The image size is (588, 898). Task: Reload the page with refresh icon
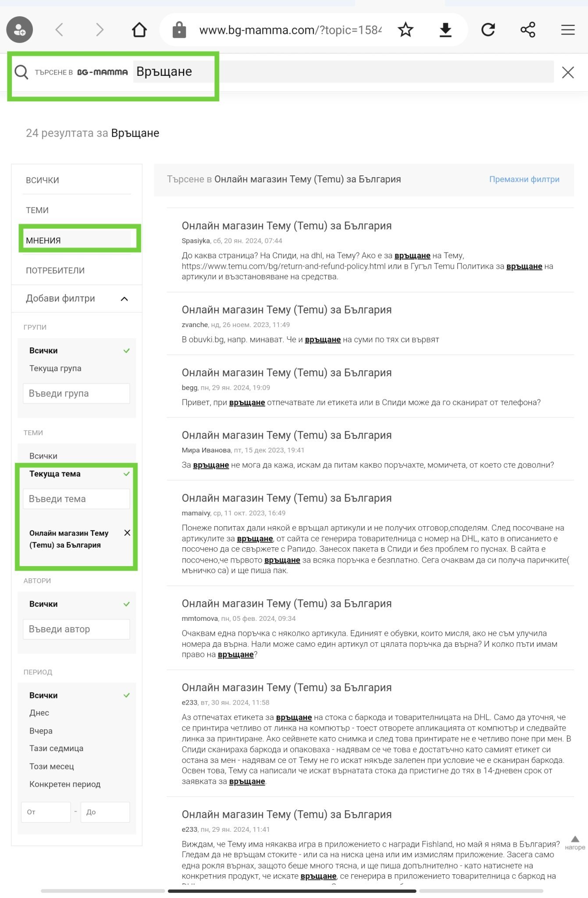[x=488, y=30]
